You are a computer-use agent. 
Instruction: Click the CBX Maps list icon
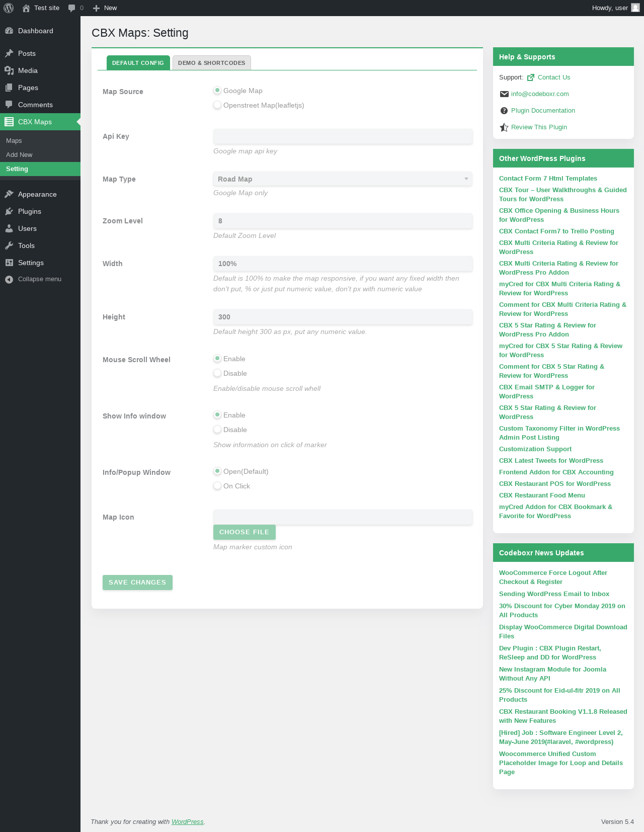point(9,122)
